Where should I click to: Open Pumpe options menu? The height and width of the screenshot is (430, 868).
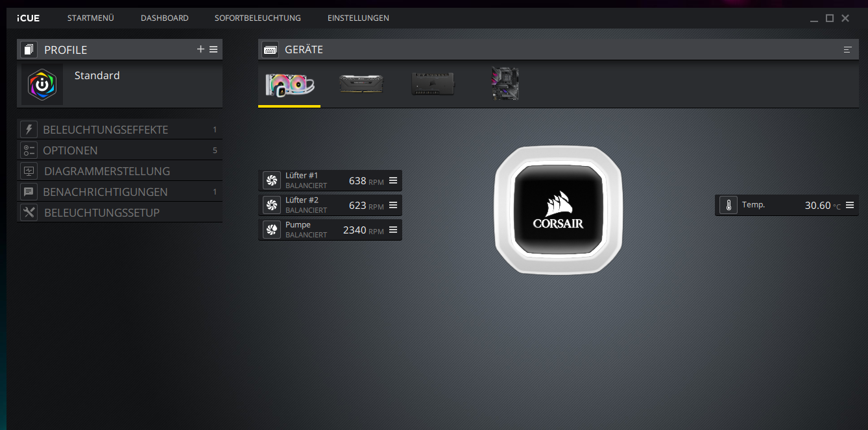(393, 230)
